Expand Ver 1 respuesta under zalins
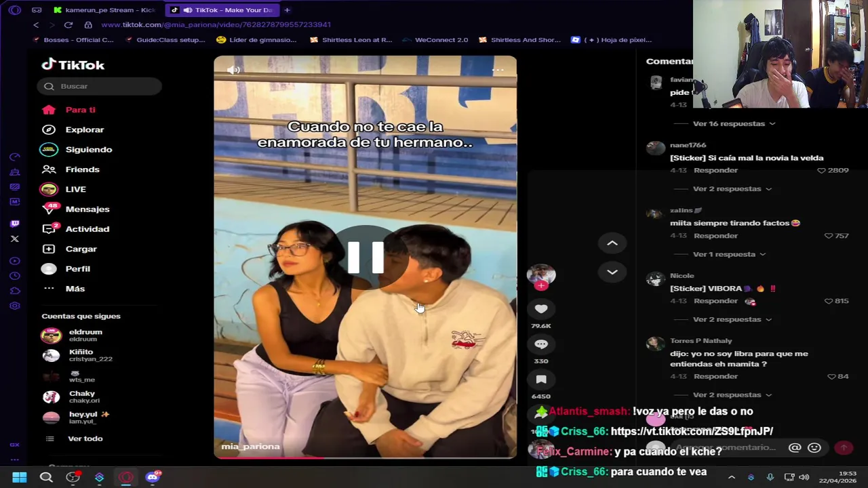The height and width of the screenshot is (488, 868). 729,254
